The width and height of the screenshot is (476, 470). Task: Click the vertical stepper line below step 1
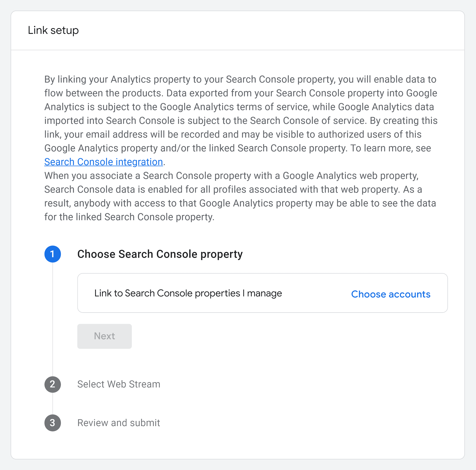pyautogui.click(x=53, y=319)
